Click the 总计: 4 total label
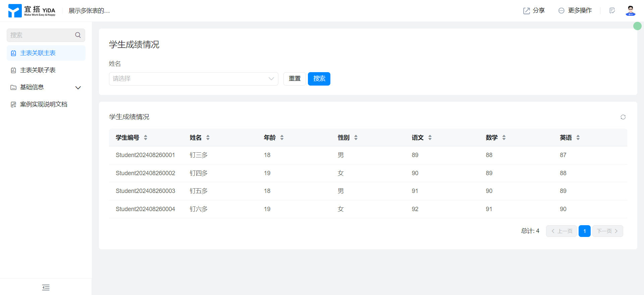644x295 pixels. coord(530,231)
